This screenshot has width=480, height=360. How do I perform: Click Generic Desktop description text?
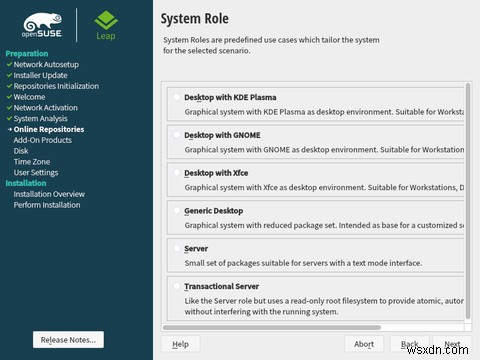[324, 225]
